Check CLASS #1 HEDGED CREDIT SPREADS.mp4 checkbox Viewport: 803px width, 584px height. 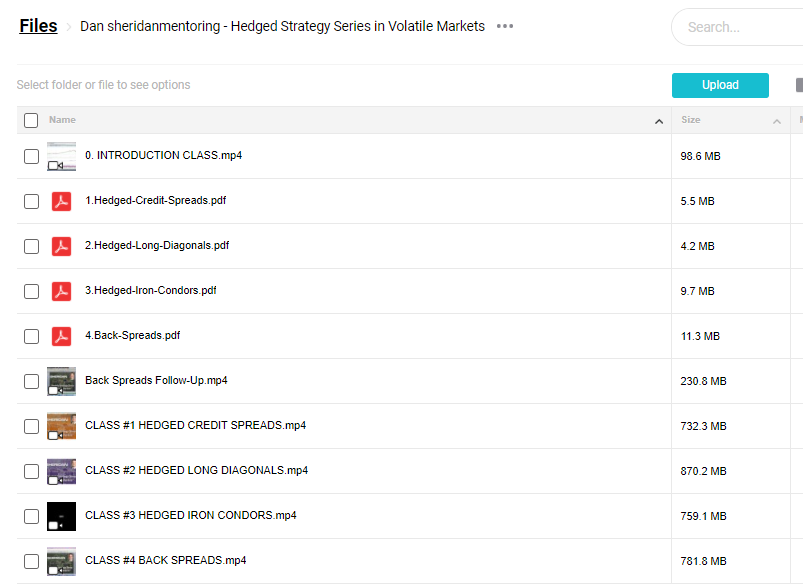pyautogui.click(x=31, y=426)
